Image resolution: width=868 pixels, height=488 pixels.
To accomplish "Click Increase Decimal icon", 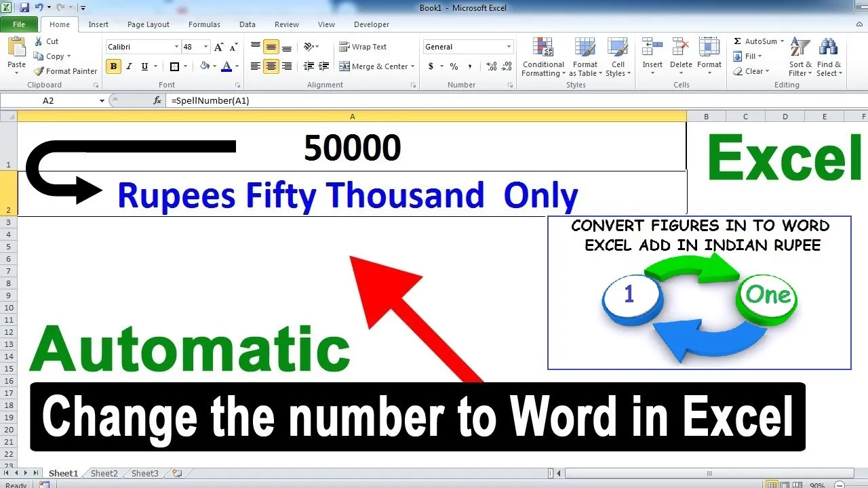I will 490,66.
